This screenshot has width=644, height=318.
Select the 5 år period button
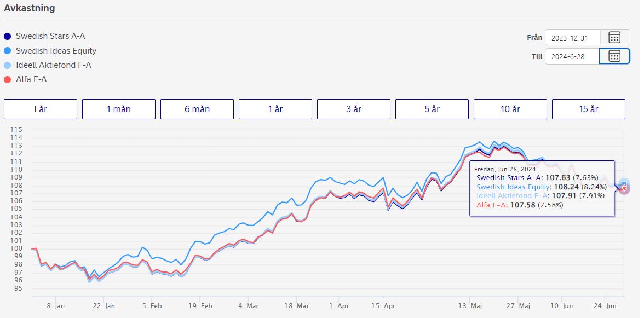tap(432, 109)
